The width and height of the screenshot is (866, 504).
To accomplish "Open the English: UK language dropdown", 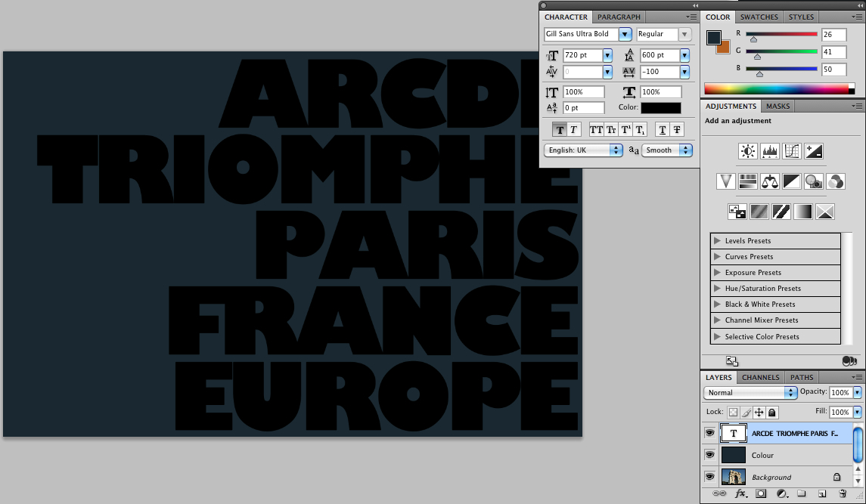I will (x=583, y=150).
